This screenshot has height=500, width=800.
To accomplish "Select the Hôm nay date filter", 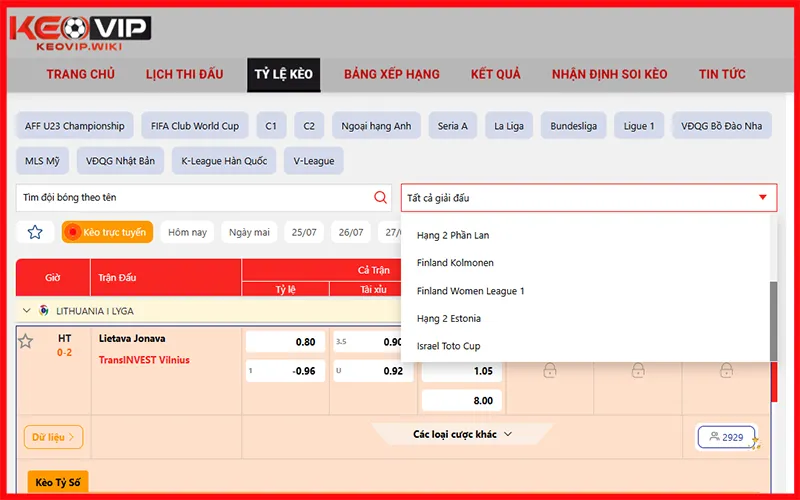I will [187, 232].
